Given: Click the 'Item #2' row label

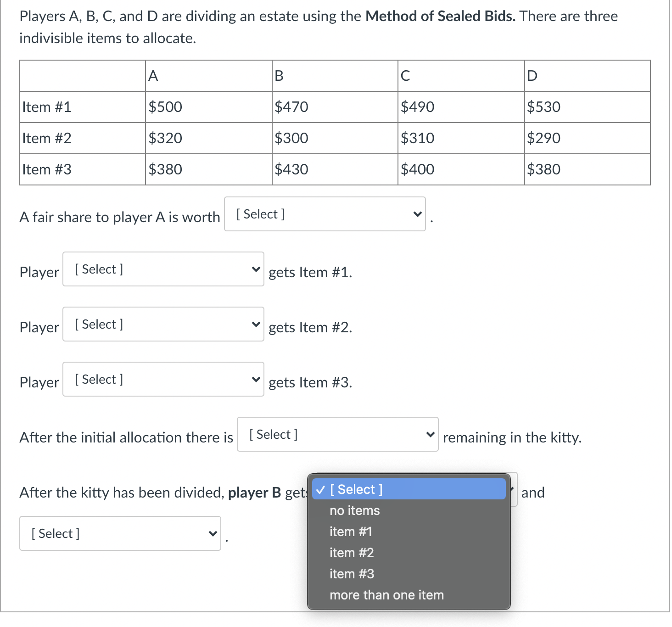Looking at the screenshot, I should pyautogui.click(x=47, y=138).
